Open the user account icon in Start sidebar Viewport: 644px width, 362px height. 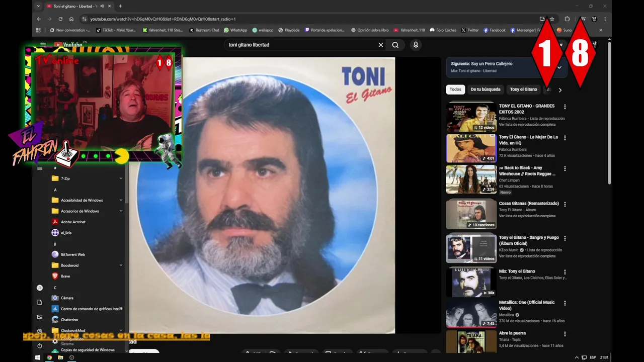tap(40, 288)
